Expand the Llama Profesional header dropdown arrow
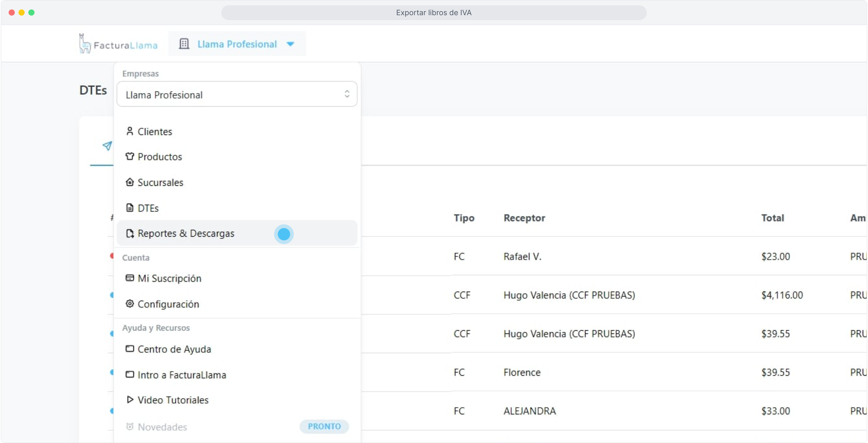868x443 pixels. coord(290,44)
